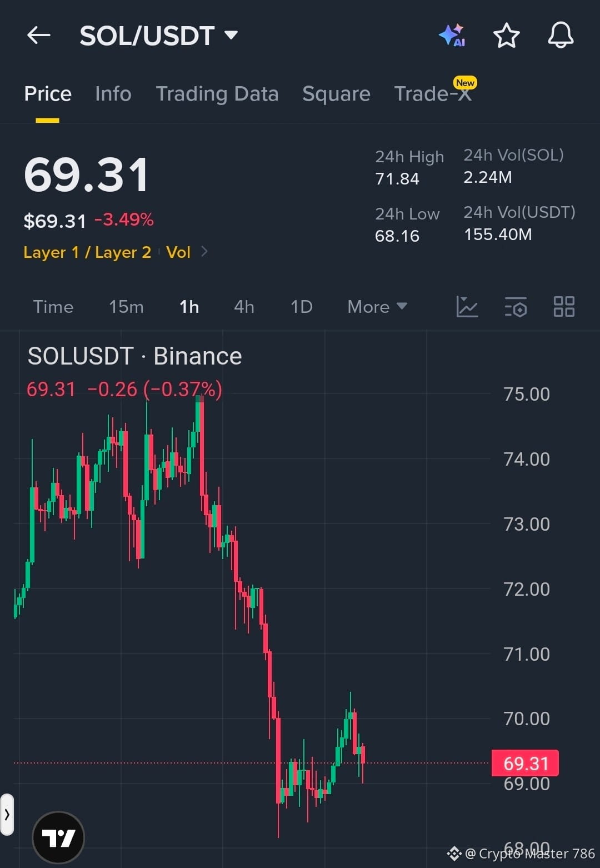Click the 74.00 price axis label
This screenshot has height=868, width=600.
(527, 459)
